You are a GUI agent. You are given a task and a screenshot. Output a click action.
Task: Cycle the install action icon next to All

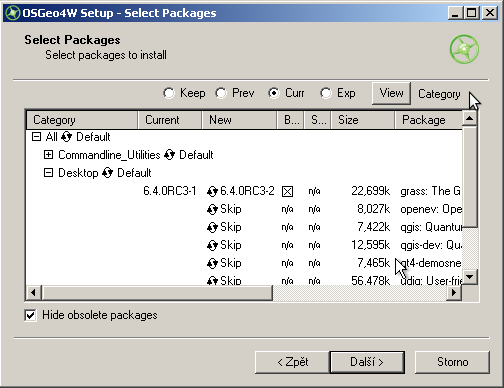[x=66, y=137]
